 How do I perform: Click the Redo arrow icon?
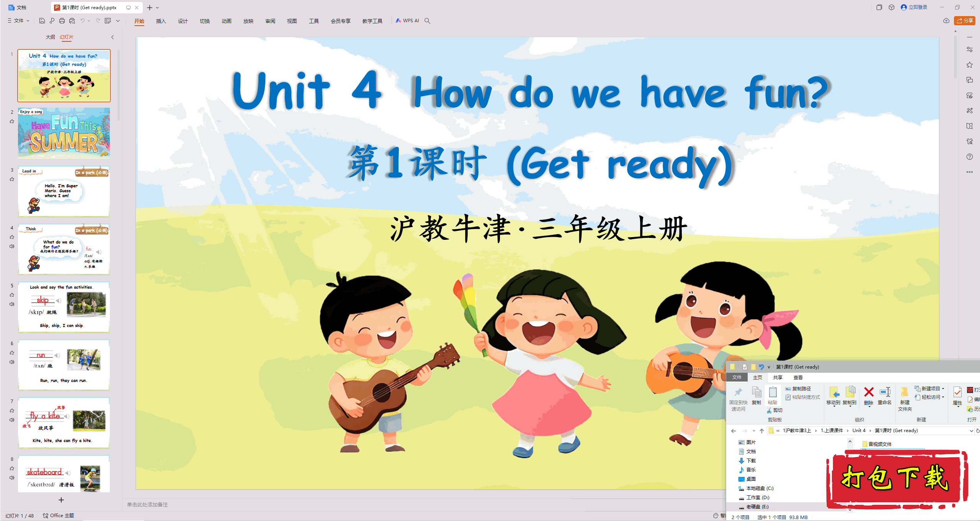point(98,21)
